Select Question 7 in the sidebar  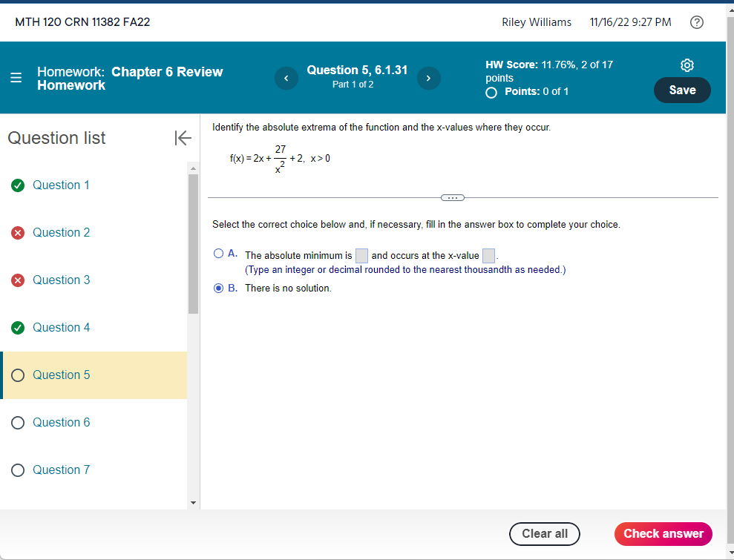coord(61,470)
